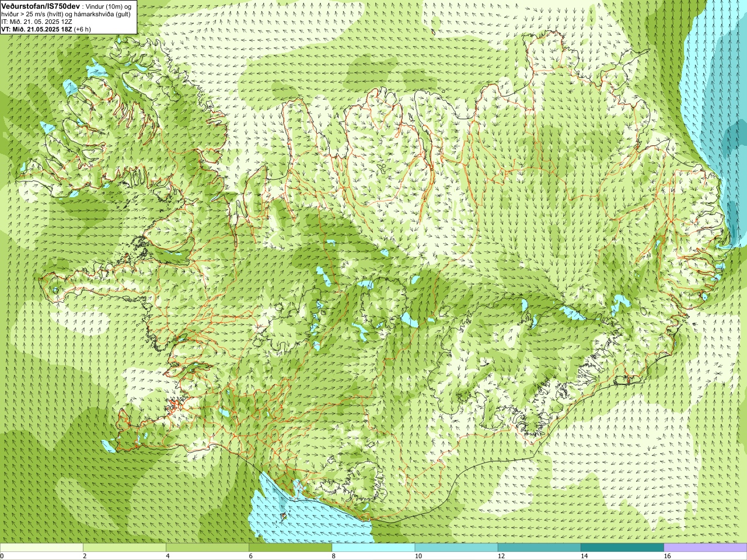Click the light green 2–4 m/s legend swatch
The image size is (747, 560).
[124, 548]
